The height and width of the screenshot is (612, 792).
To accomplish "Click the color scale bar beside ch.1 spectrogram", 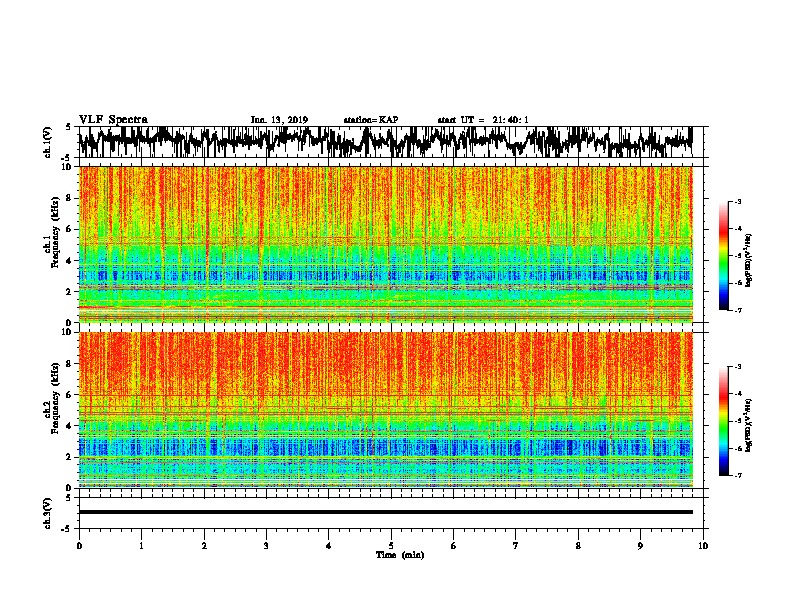I will point(723,256).
